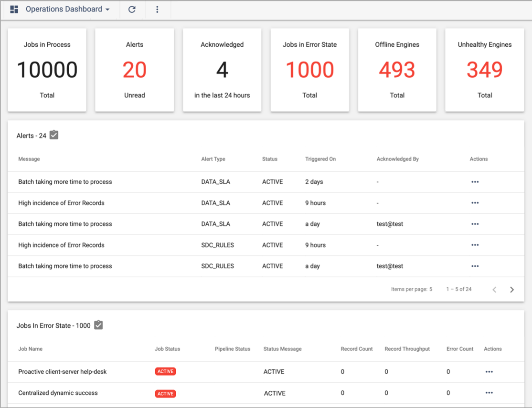Click test@test in the DATA_SLA alert row
This screenshot has height=408, width=532.
point(390,224)
